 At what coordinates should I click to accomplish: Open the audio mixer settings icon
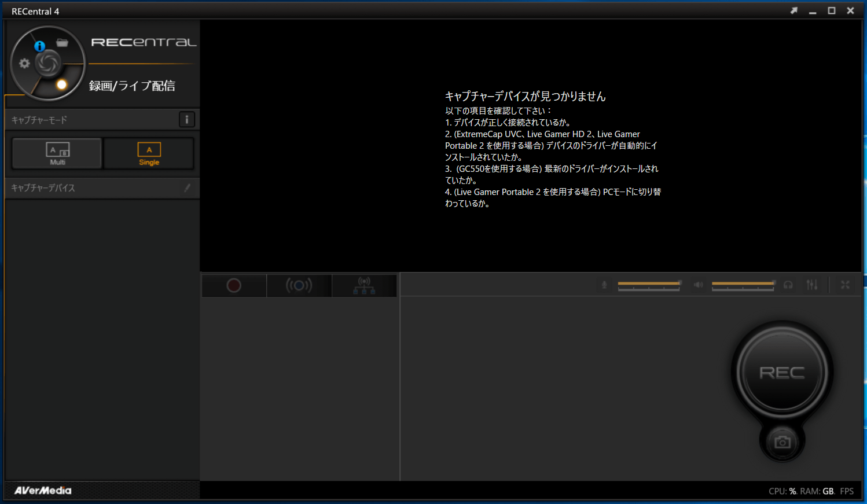pyautogui.click(x=812, y=285)
